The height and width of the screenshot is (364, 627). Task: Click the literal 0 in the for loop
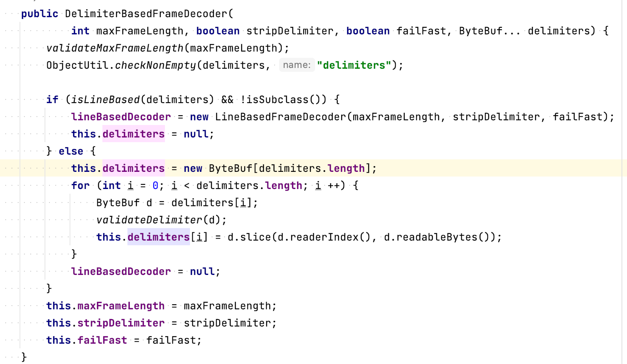pos(155,186)
